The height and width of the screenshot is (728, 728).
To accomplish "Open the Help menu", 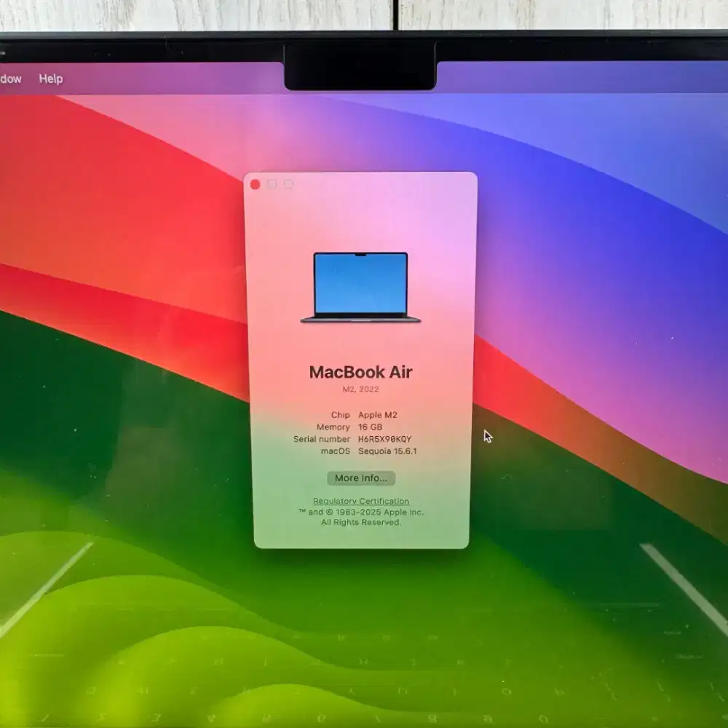I will coord(52,78).
